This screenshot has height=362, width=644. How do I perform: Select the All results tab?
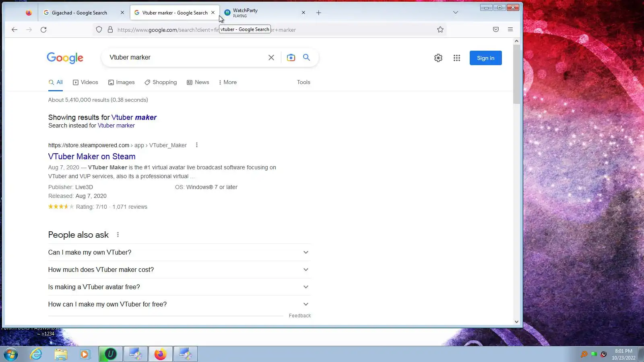click(56, 82)
